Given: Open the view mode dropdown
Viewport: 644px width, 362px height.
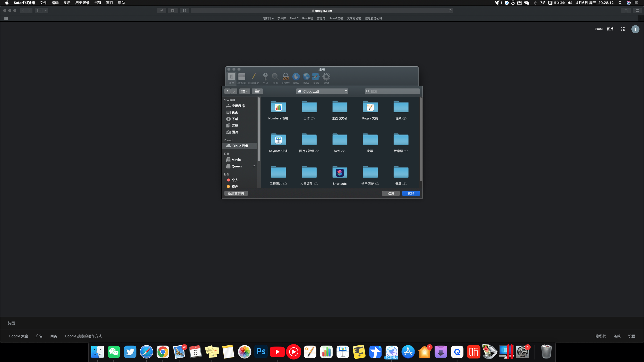Looking at the screenshot, I should coord(245,91).
